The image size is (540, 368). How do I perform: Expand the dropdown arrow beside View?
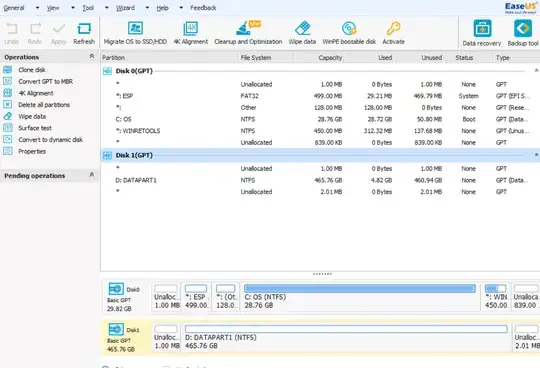[x=73, y=8]
